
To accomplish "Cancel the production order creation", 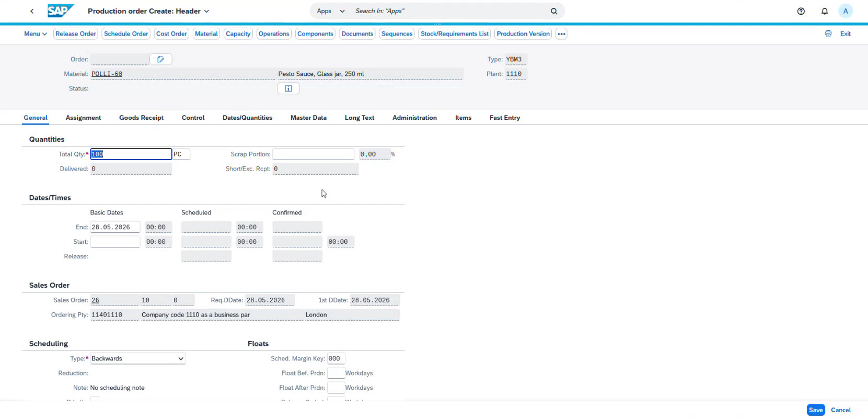I will (841, 410).
